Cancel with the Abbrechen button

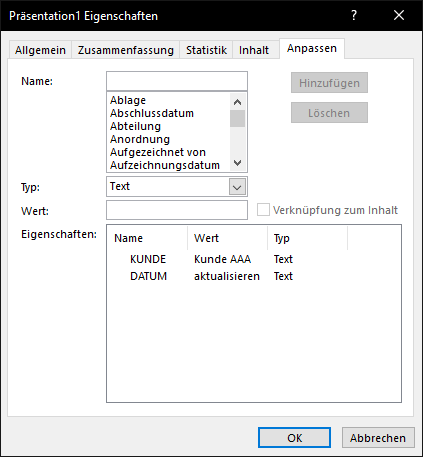pos(378,438)
